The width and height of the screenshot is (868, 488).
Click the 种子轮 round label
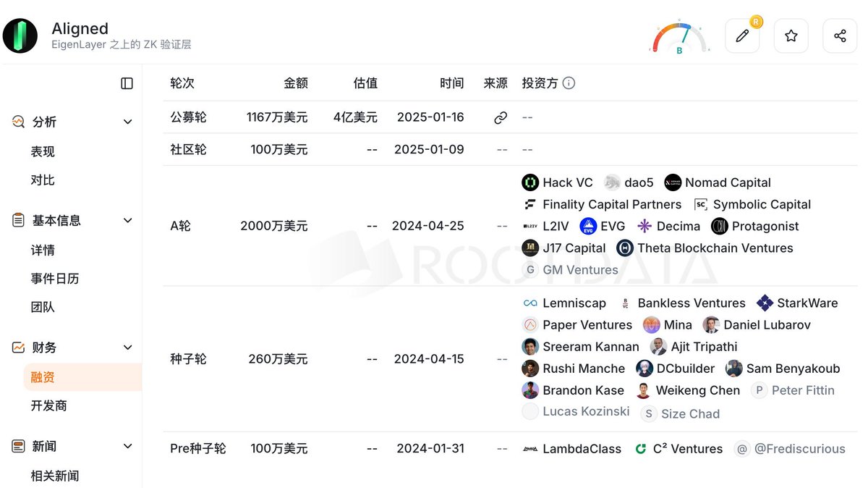(188, 358)
